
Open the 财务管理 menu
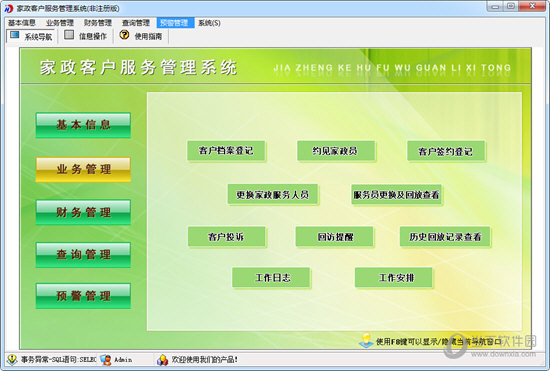(x=98, y=23)
